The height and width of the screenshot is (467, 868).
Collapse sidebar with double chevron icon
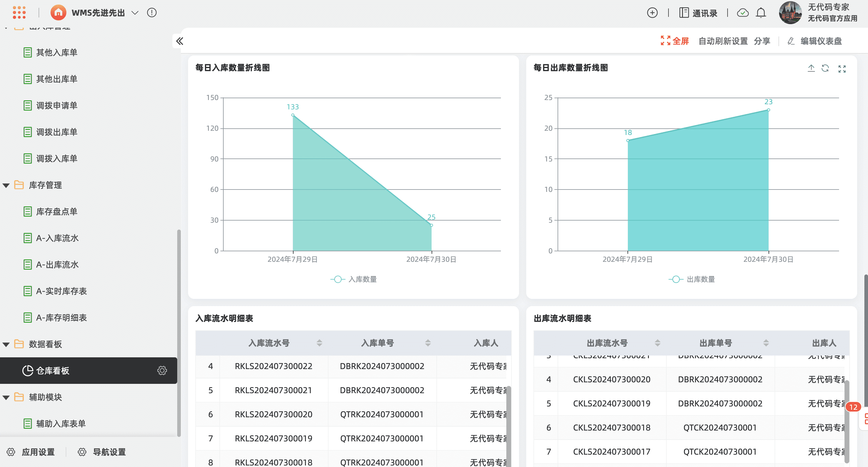[x=180, y=41]
